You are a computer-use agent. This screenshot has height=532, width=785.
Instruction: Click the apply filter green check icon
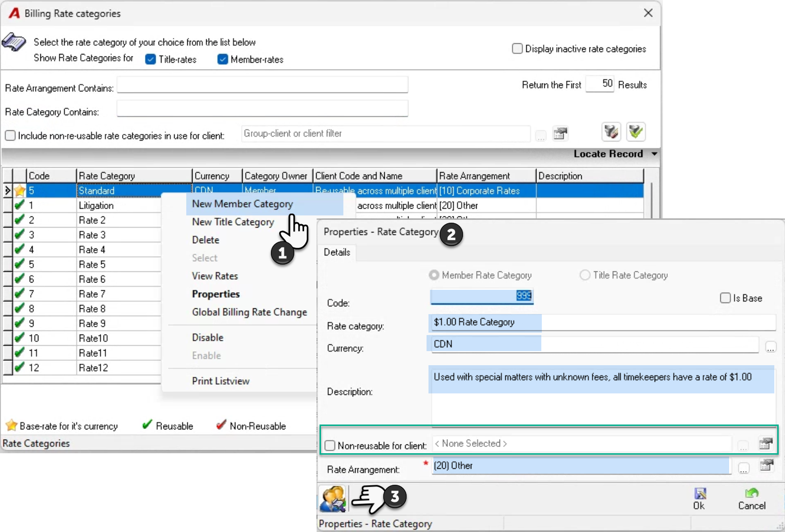pyautogui.click(x=636, y=132)
